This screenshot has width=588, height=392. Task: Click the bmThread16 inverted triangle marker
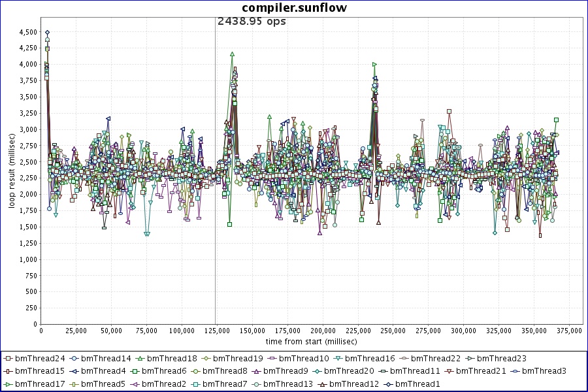click(338, 359)
